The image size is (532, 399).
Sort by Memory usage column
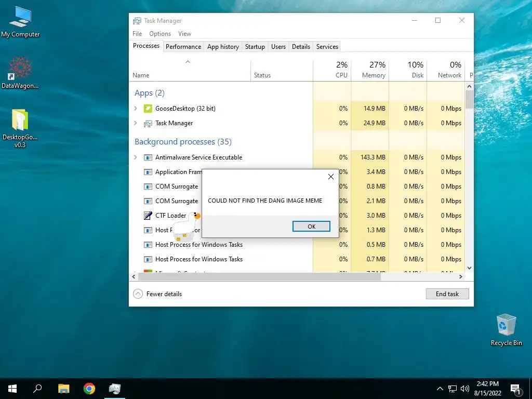370,71
